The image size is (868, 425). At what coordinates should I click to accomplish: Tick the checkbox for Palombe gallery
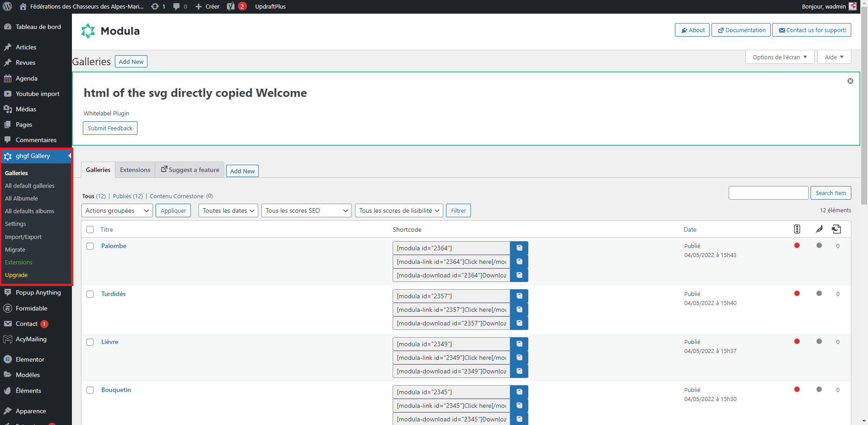pyautogui.click(x=90, y=246)
